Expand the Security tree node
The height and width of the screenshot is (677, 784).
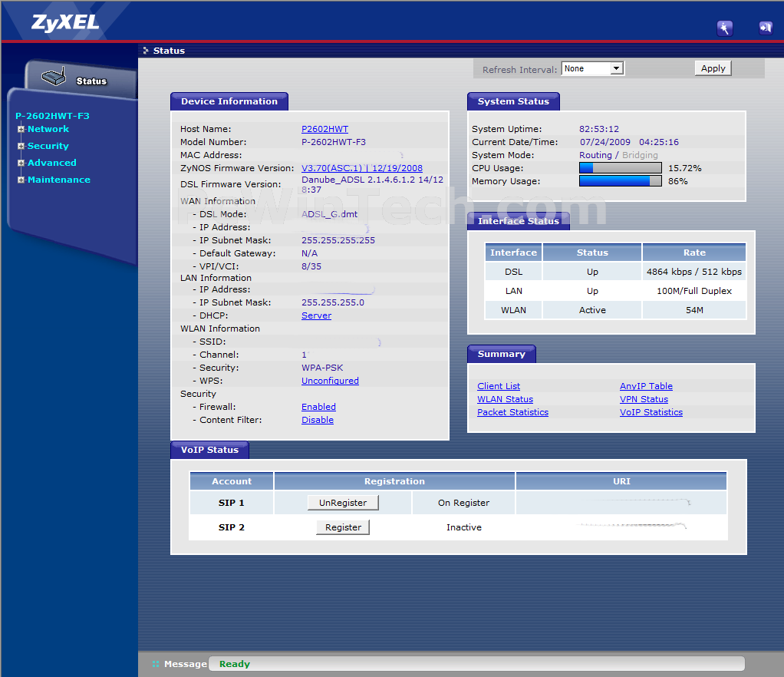coord(21,146)
